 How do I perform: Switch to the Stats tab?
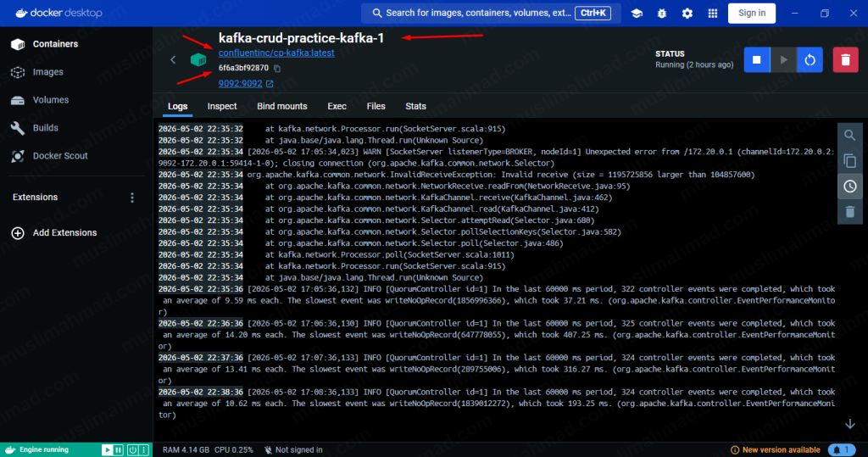415,106
